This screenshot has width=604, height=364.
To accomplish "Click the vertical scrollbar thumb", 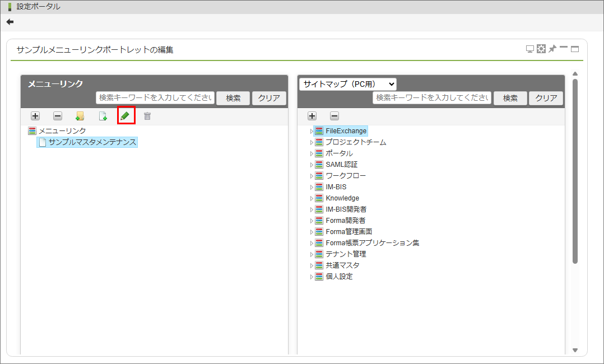I will pos(575,171).
